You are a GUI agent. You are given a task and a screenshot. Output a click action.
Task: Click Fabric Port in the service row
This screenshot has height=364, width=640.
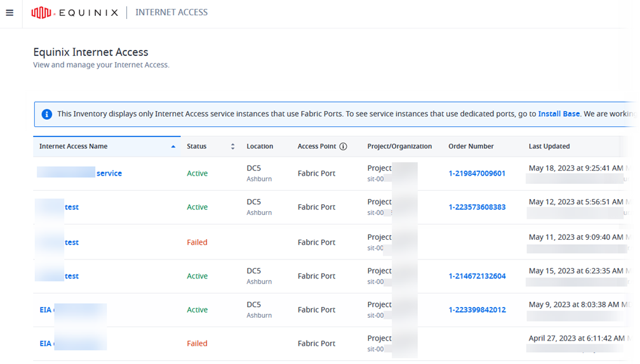(316, 173)
